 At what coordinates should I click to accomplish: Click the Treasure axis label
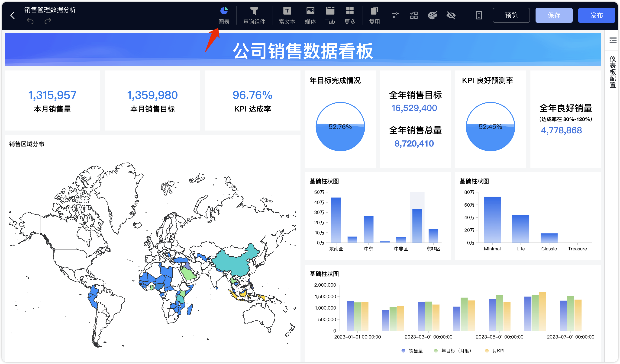577,249
